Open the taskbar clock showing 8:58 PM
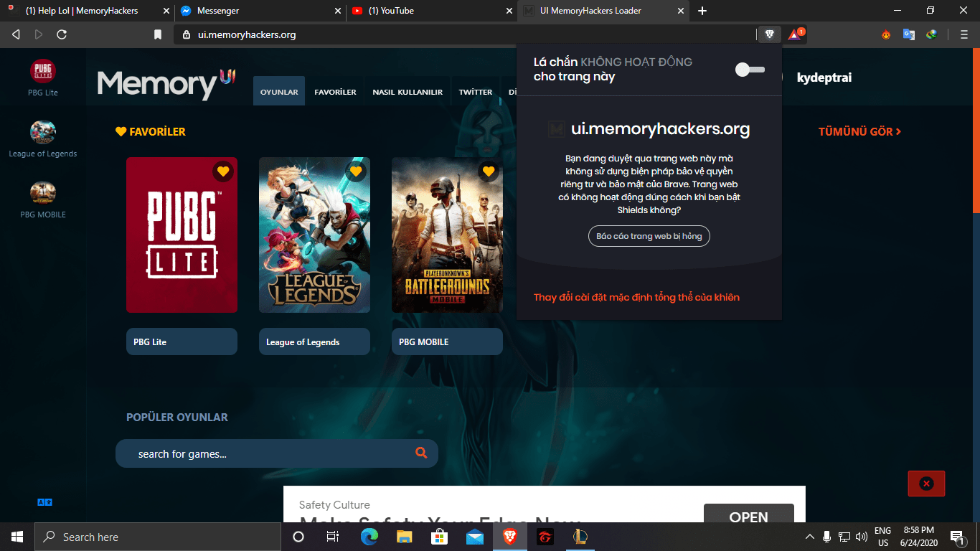Image resolution: width=980 pixels, height=551 pixels. [918, 537]
